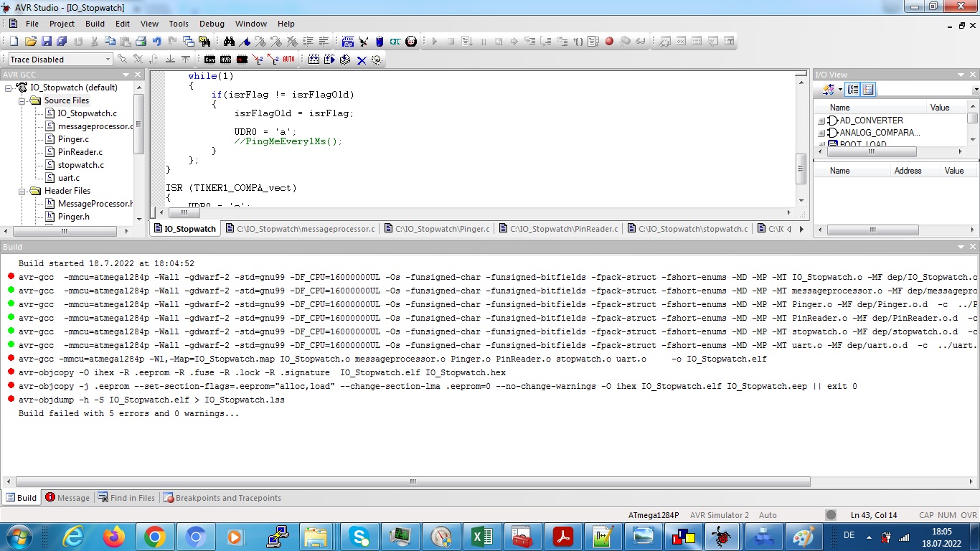
Task: Switch to the Message output tab
Action: tap(67, 498)
